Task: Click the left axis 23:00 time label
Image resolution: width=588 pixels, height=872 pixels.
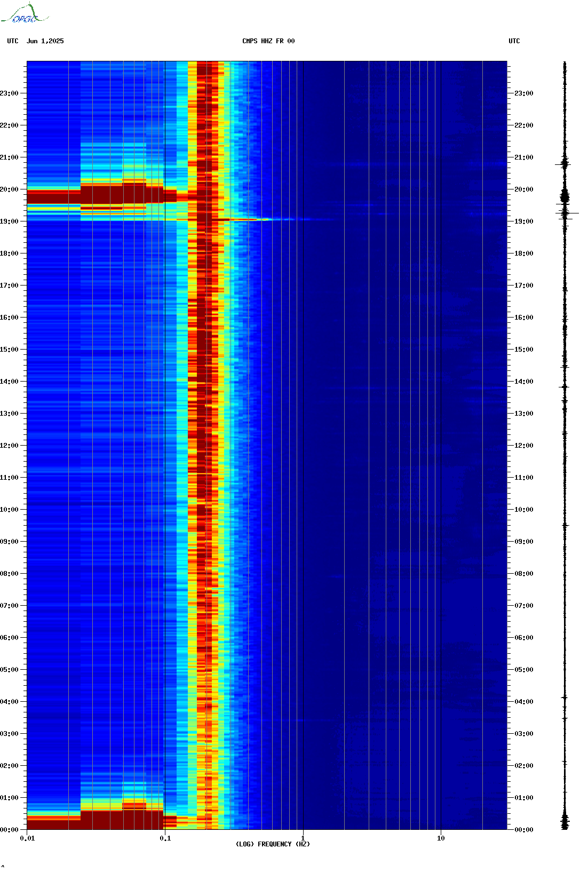Action: [9, 93]
